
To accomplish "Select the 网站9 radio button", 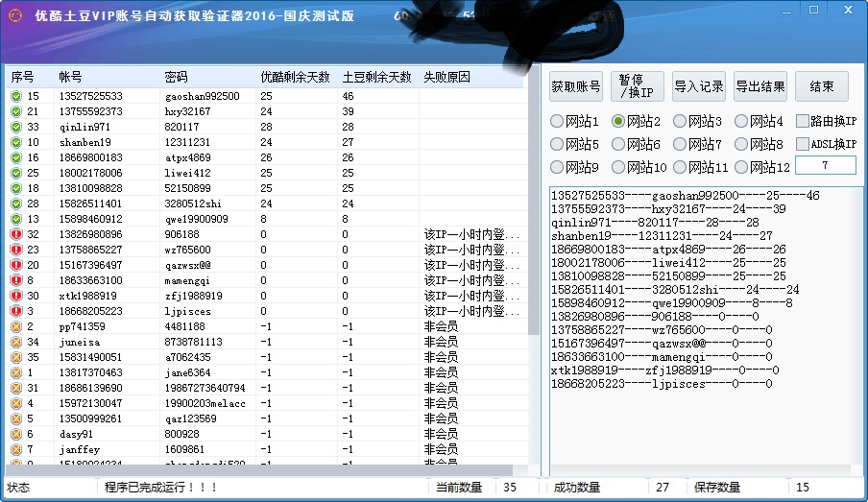I will [x=557, y=167].
